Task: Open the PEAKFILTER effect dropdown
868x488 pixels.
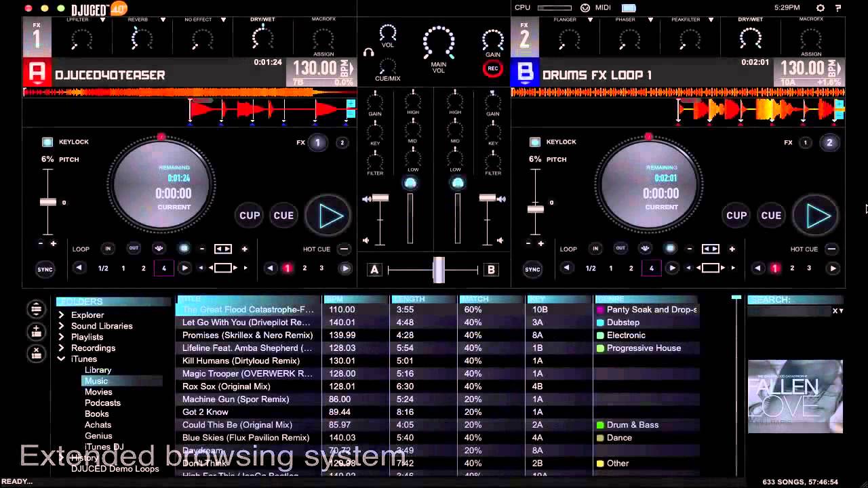Action: 711,20
